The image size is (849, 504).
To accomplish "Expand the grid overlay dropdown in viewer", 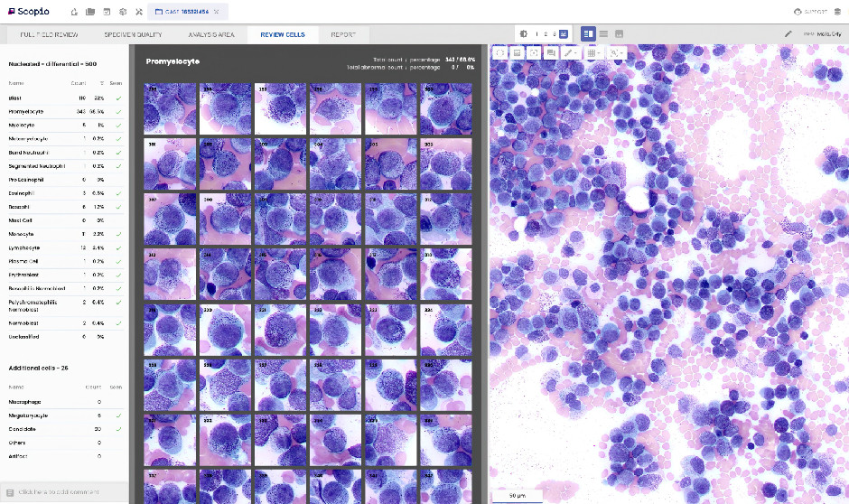I will coord(594,53).
